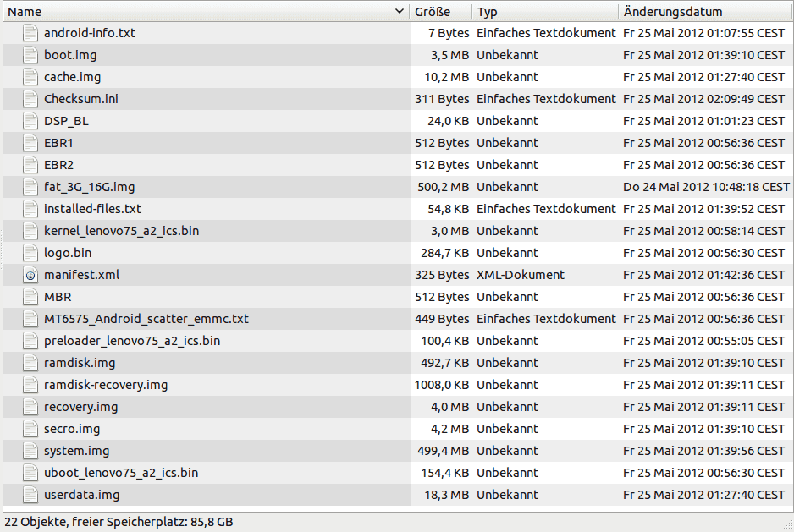The image size is (794, 532).
Task: Click the installed-files.txt file icon
Action: click(30, 209)
